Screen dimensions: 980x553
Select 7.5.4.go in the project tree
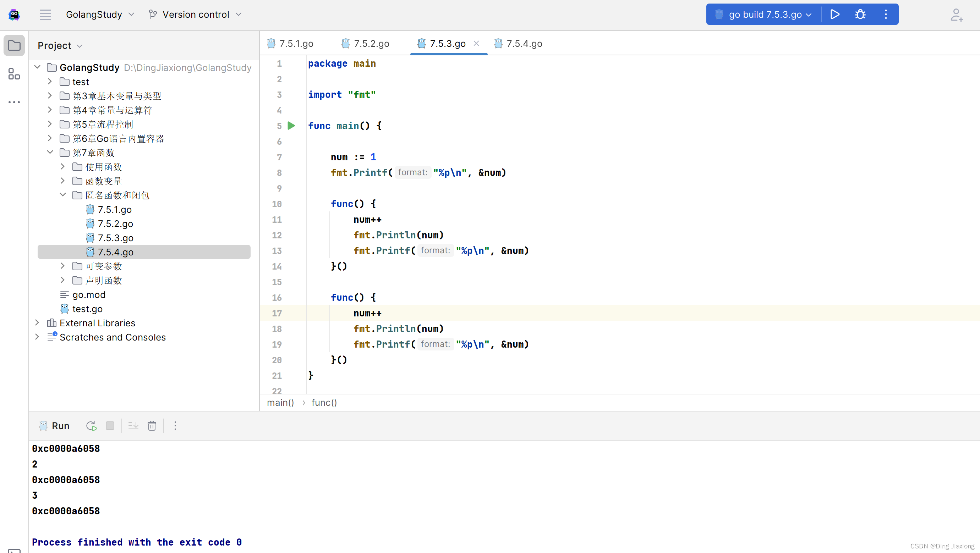(144, 252)
